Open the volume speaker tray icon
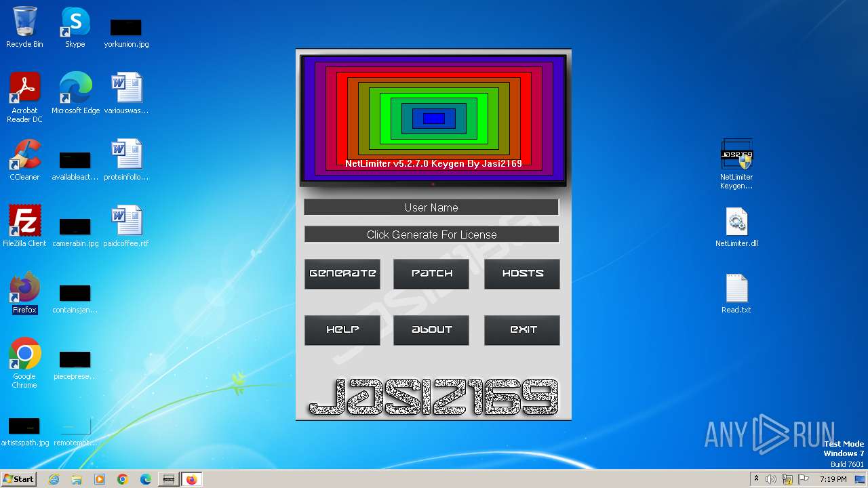The height and width of the screenshot is (488, 868). pyautogui.click(x=771, y=479)
